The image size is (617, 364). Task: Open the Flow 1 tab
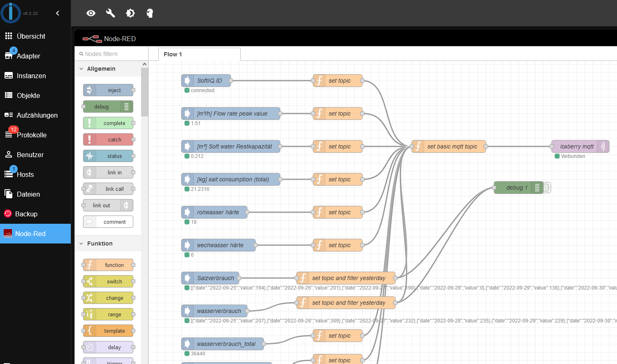(173, 54)
